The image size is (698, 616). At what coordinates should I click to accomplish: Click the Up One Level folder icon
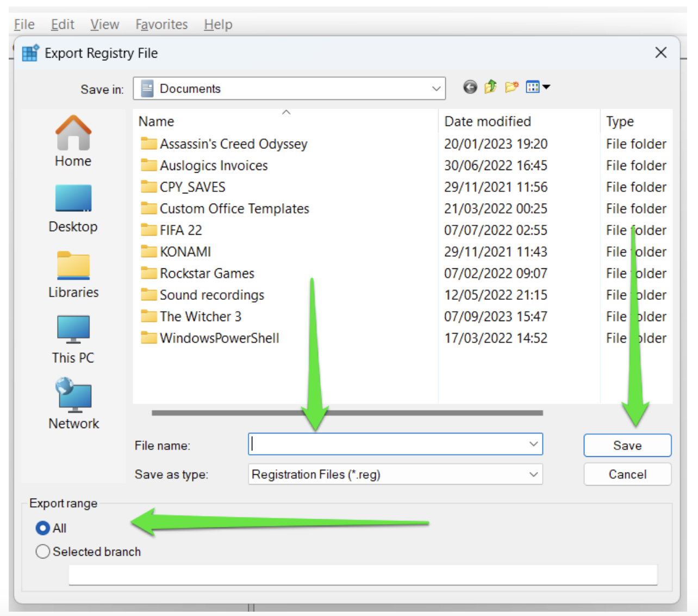tap(490, 87)
